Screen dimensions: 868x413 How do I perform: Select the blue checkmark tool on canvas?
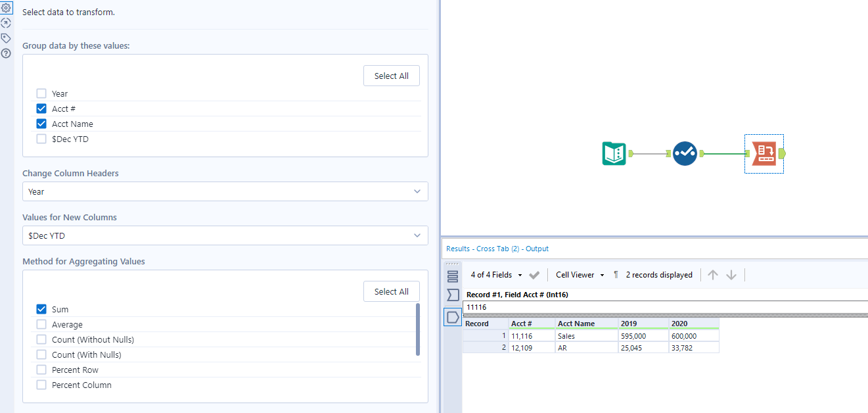tap(685, 153)
